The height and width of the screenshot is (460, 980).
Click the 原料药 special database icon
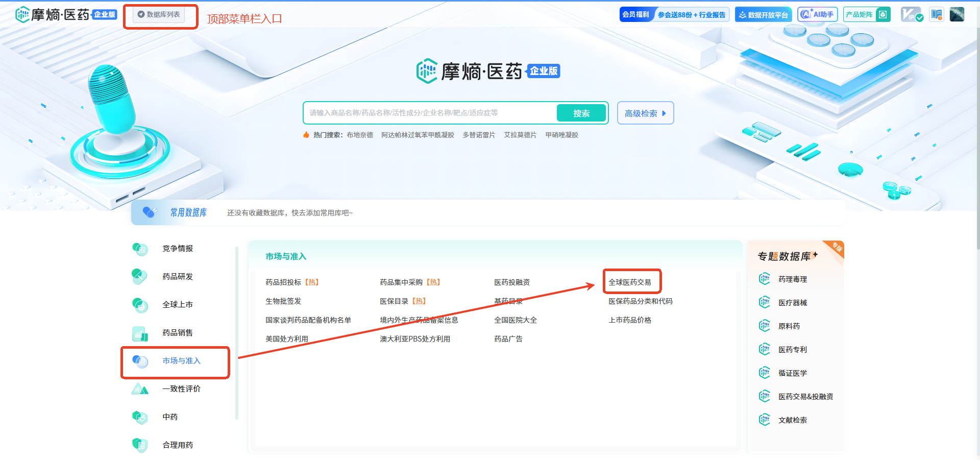click(765, 326)
